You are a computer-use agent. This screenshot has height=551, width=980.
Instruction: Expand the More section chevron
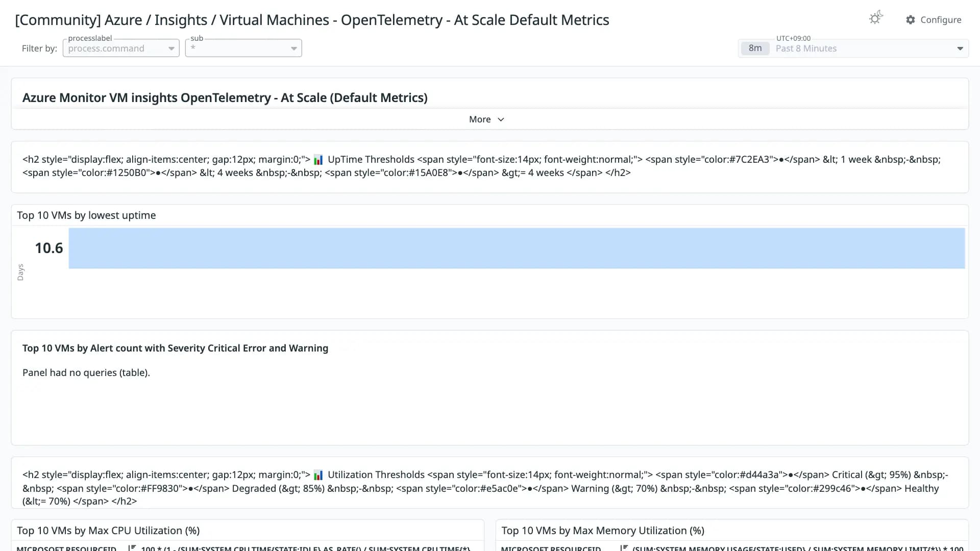click(x=501, y=119)
